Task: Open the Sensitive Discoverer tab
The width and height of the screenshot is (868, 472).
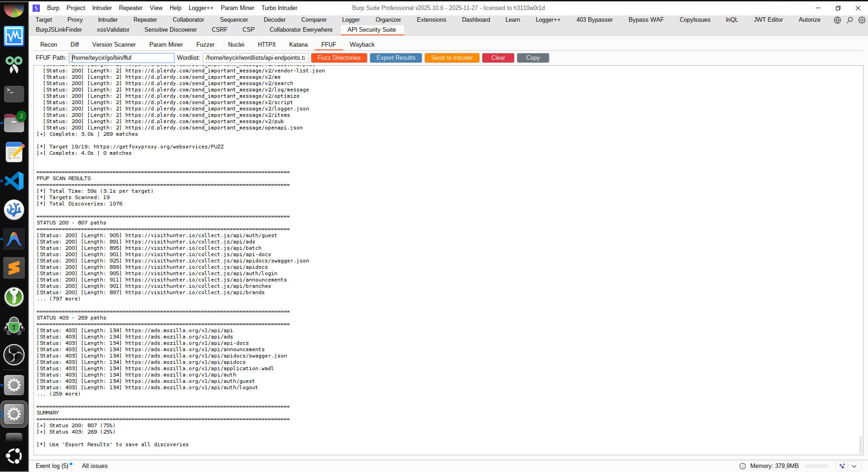Action: 171,29
